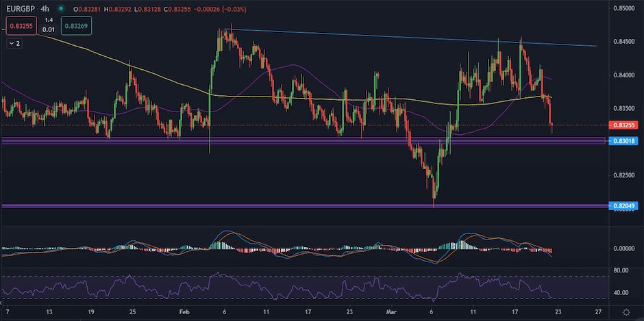Click the order quantity value 1.4

coord(49,20)
